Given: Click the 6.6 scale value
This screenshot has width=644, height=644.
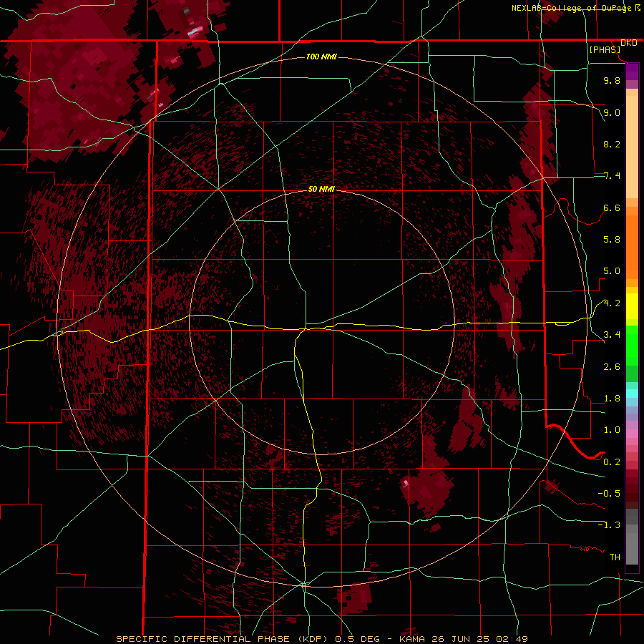Looking at the screenshot, I should point(612,208).
